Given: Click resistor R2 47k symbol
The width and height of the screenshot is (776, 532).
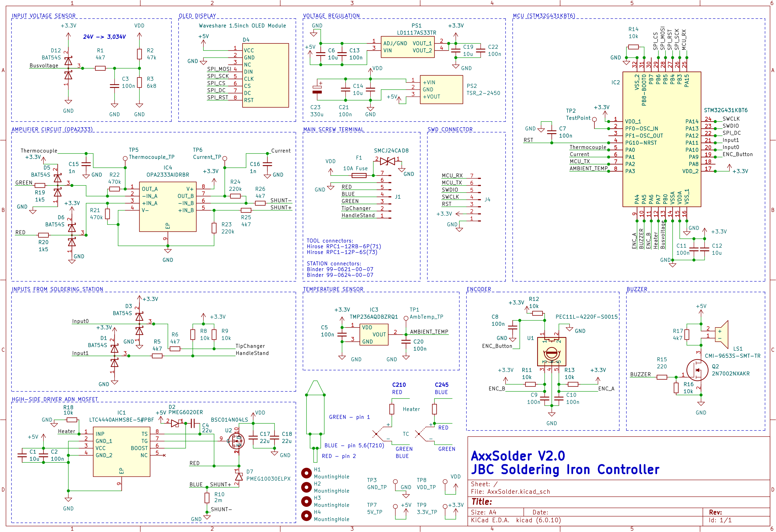Looking at the screenshot, I should pyautogui.click(x=139, y=54).
